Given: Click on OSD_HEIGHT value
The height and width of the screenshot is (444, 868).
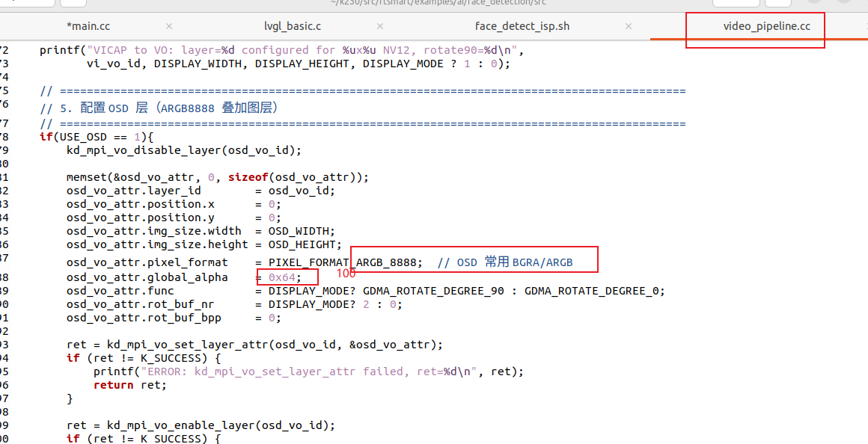Looking at the screenshot, I should (x=304, y=244).
